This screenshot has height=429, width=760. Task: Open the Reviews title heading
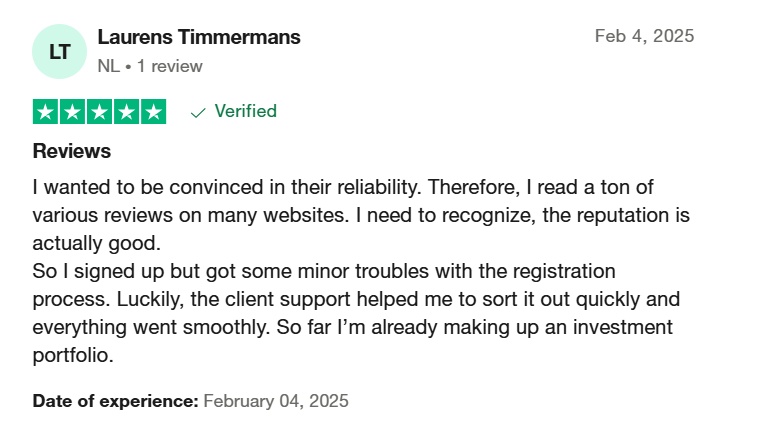coord(72,151)
